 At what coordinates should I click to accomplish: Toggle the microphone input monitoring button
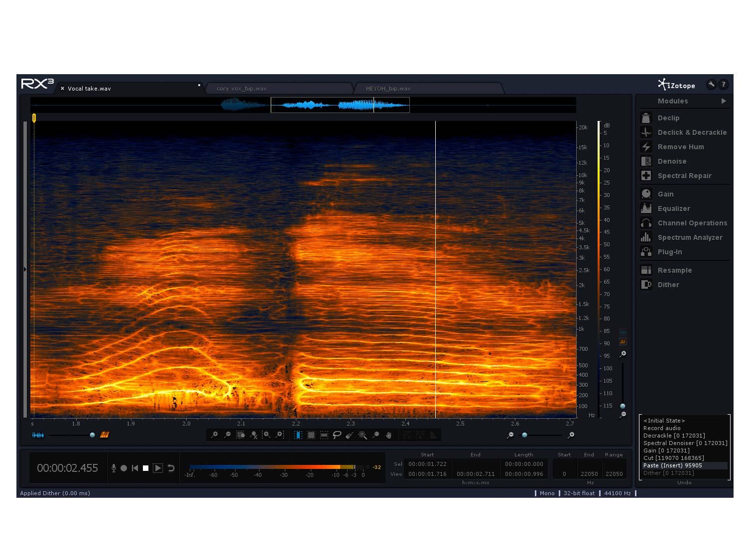pos(114,468)
